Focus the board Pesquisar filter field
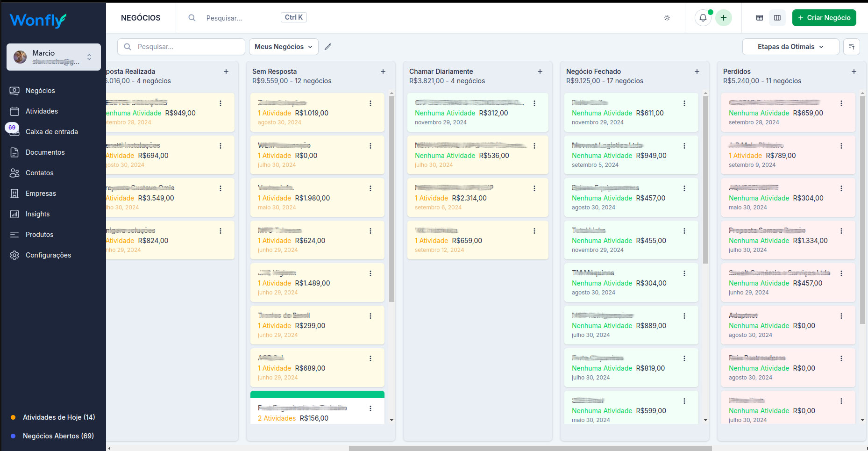The width and height of the screenshot is (868, 451). click(181, 47)
